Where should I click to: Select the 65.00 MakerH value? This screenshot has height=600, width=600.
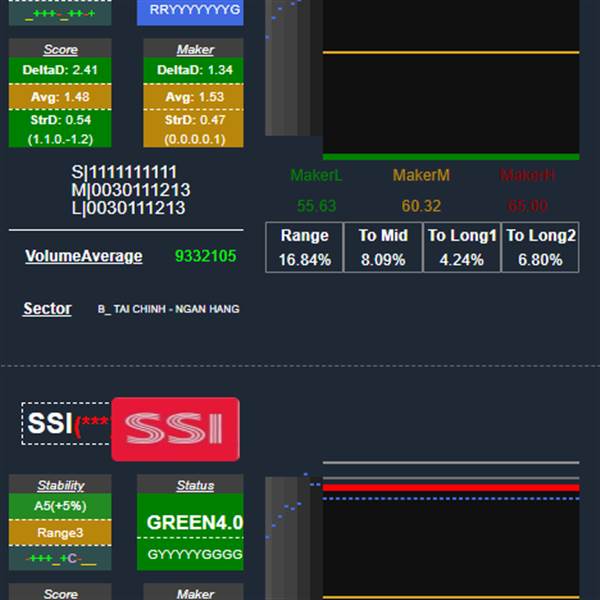pos(527,206)
